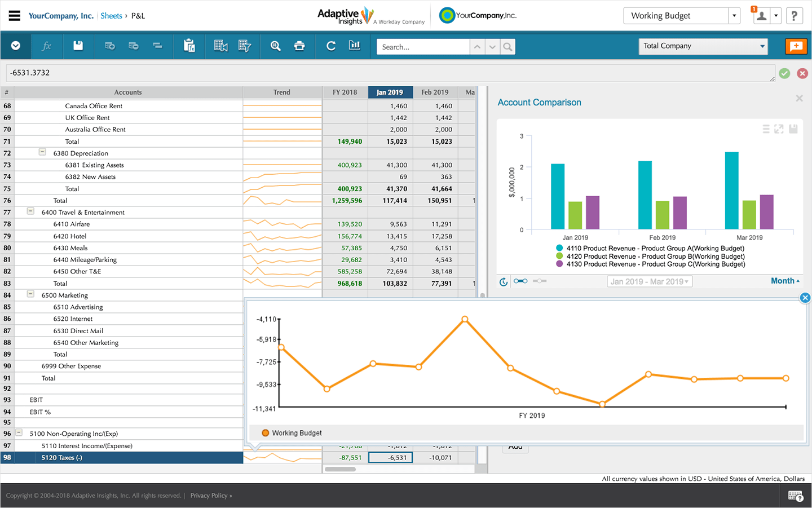Click the YourCompany, Inc. breadcrumb link
The width and height of the screenshot is (812, 508).
click(x=61, y=16)
